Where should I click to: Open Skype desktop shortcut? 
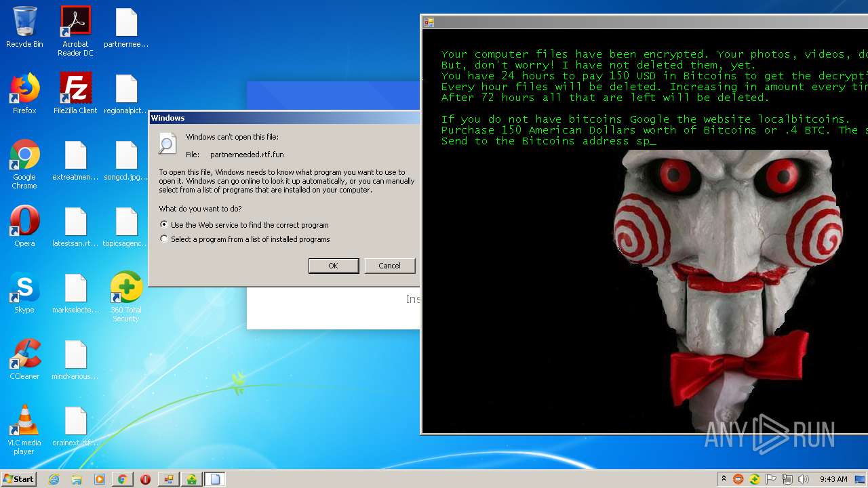click(24, 293)
